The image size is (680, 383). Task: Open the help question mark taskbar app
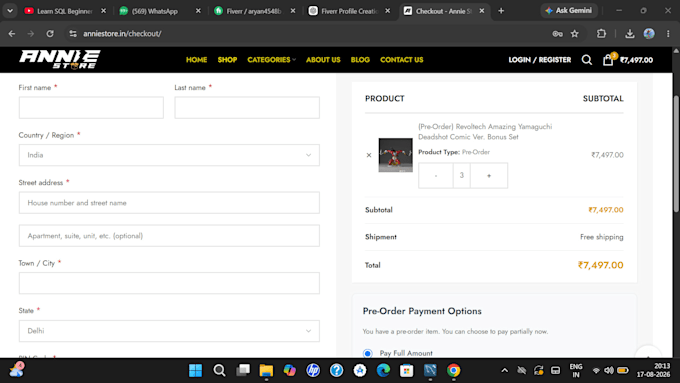coord(336,370)
